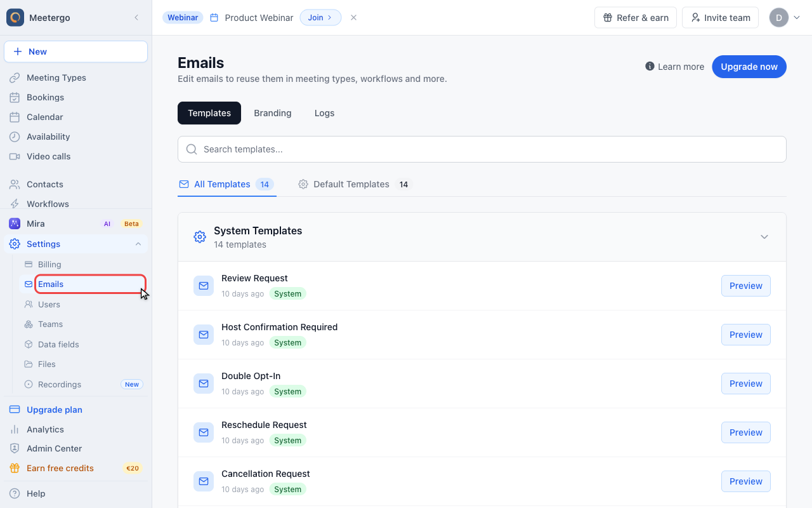Click the Mira AI assistant icon

coord(15,224)
